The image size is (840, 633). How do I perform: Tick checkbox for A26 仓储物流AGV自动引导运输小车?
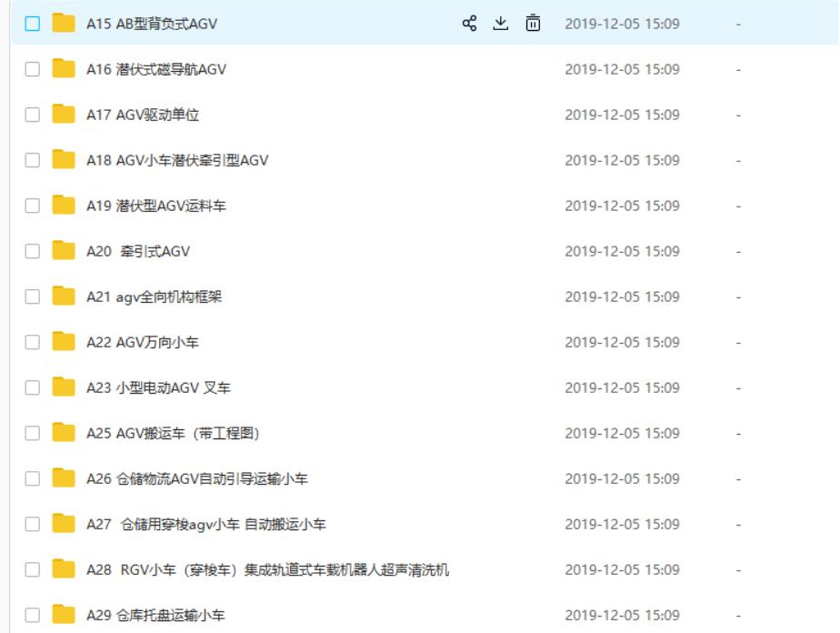pyautogui.click(x=32, y=478)
